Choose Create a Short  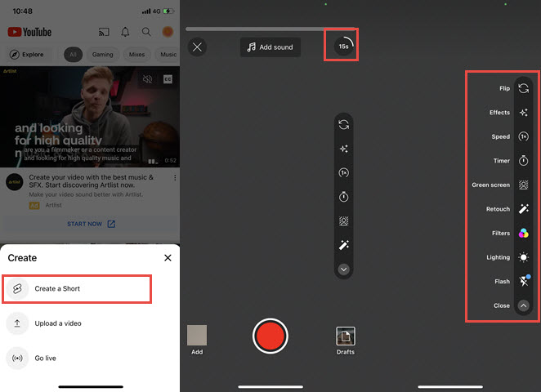(77, 289)
